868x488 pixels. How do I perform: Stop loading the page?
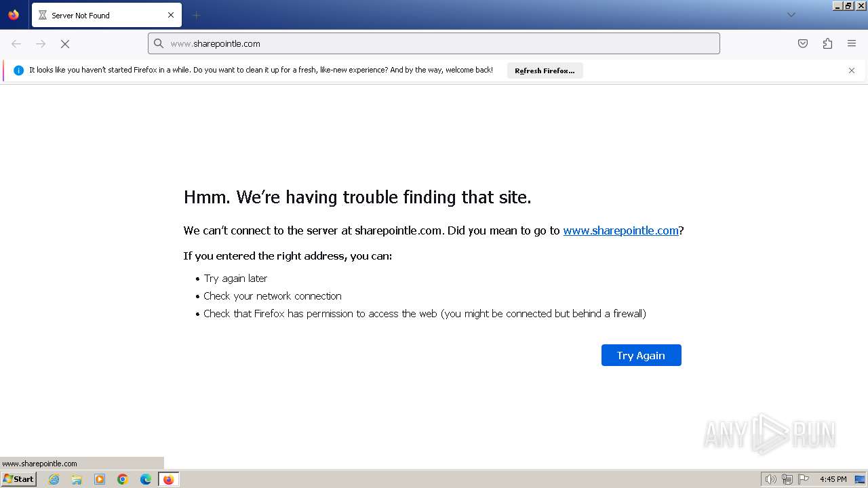[x=65, y=43]
